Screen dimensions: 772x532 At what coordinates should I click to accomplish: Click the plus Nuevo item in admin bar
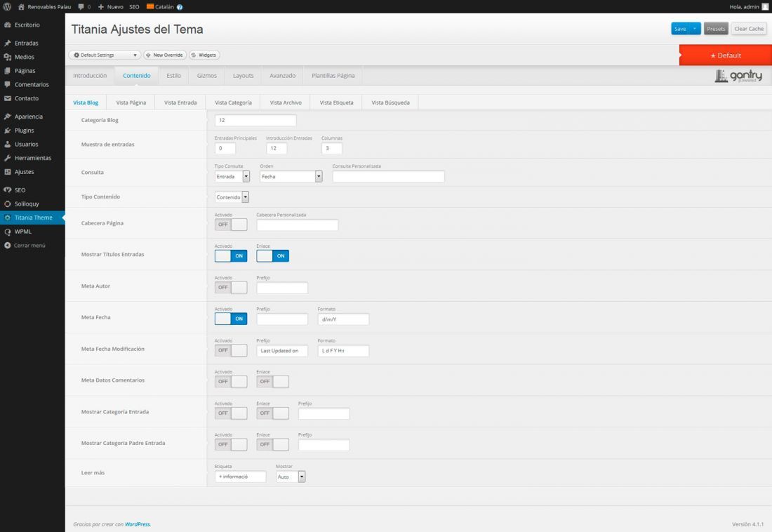click(110, 7)
